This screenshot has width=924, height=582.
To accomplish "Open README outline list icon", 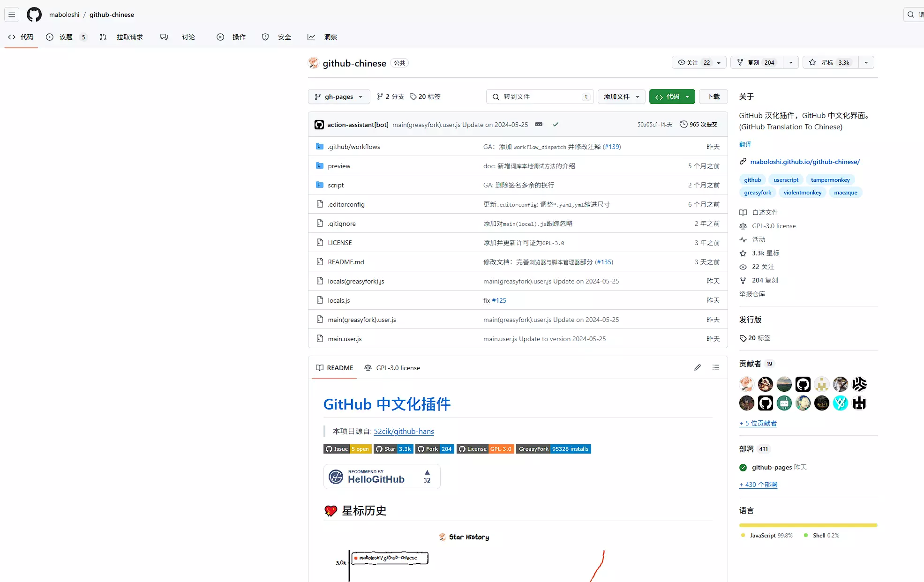I will click(x=715, y=368).
